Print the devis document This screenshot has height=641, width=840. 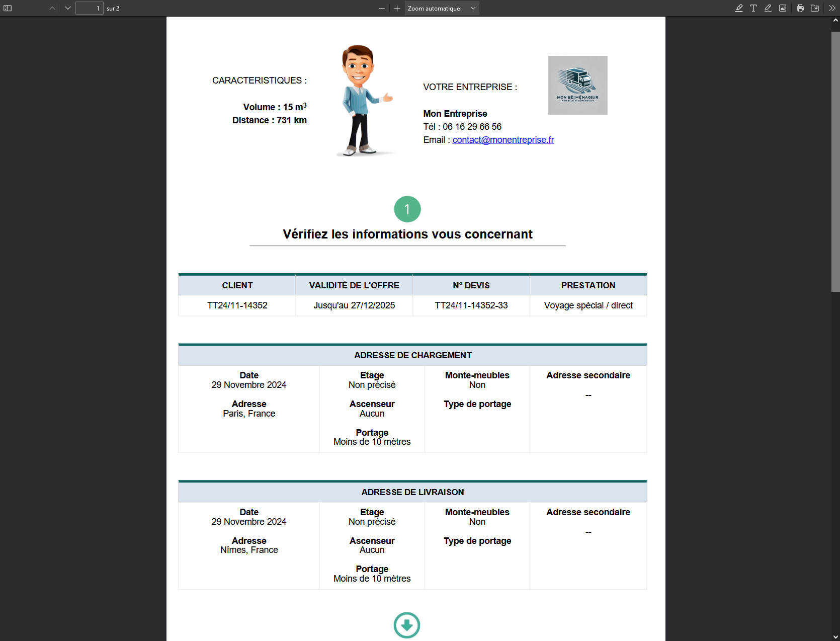(x=800, y=8)
